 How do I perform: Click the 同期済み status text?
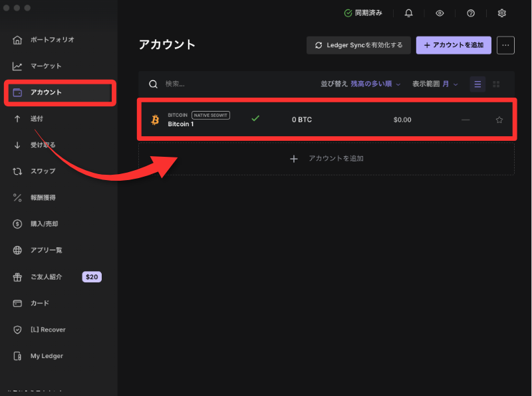coord(368,13)
